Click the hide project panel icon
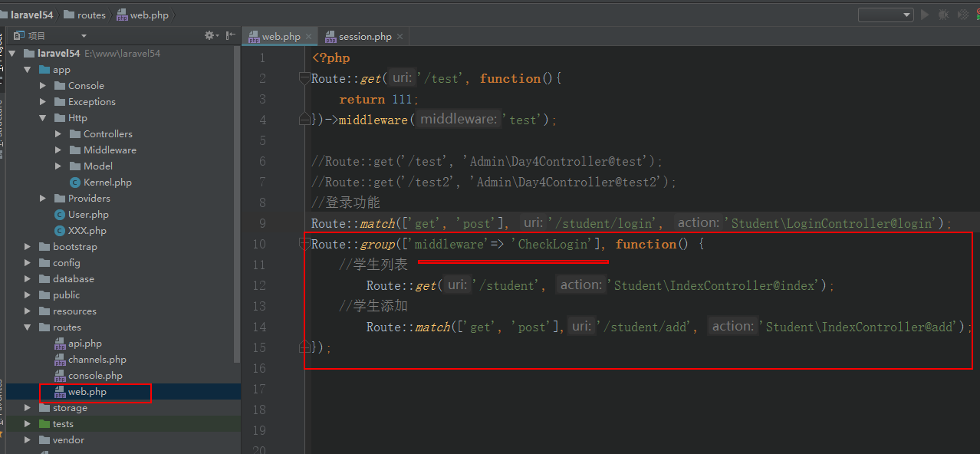Screen dimensions: 980x454 [x=231, y=35]
